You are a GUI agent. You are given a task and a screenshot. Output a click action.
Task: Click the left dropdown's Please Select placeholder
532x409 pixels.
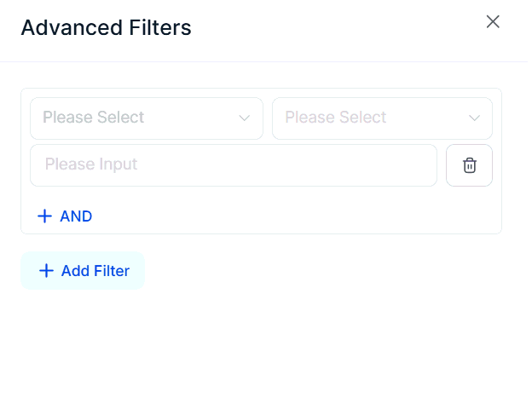pos(94,118)
